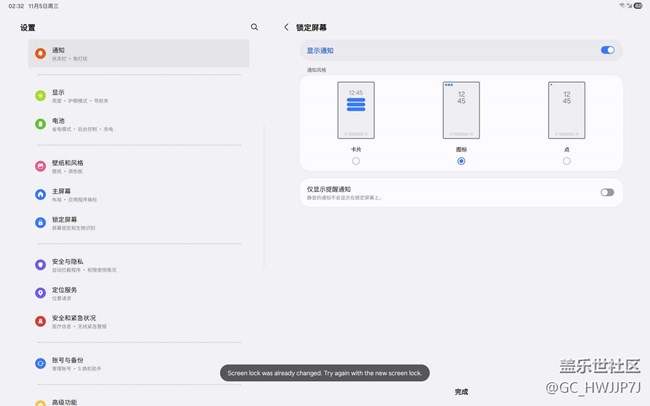Open 电池 (Battery) settings icon

click(x=40, y=124)
